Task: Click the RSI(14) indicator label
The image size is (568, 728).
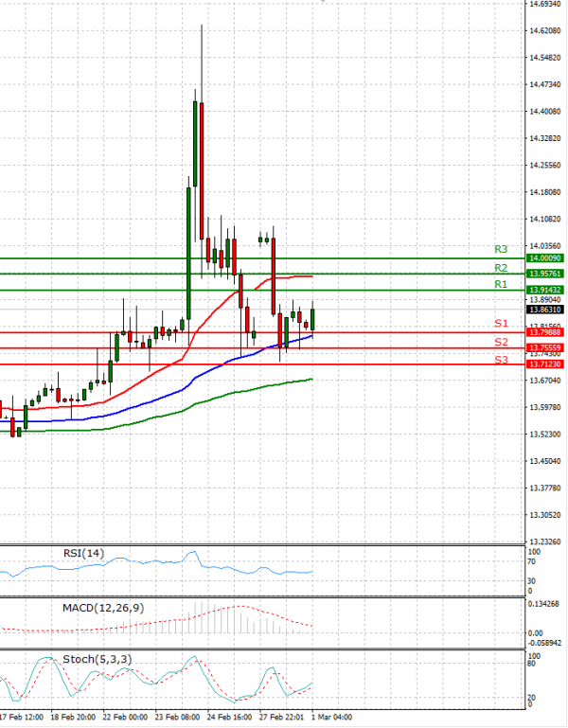Action: [83, 553]
